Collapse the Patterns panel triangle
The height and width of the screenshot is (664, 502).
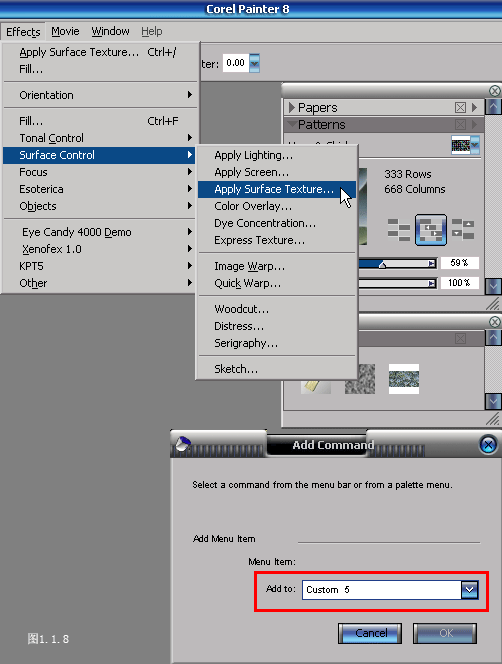tap(291, 124)
